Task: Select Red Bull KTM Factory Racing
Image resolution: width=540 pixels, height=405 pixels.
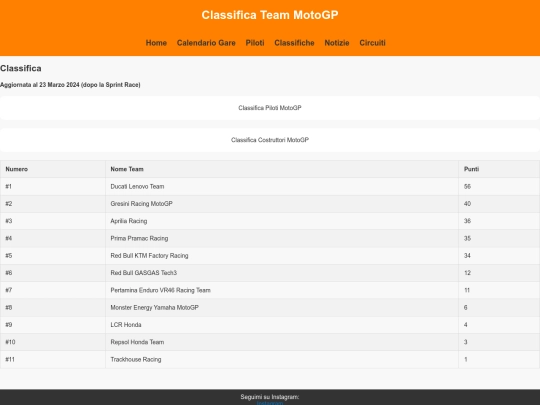Action: point(149,256)
